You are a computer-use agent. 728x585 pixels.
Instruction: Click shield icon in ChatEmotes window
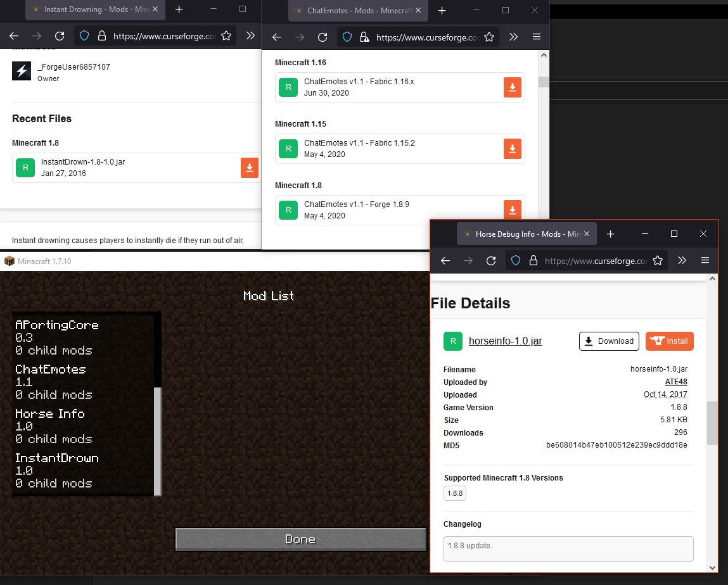[x=347, y=37]
